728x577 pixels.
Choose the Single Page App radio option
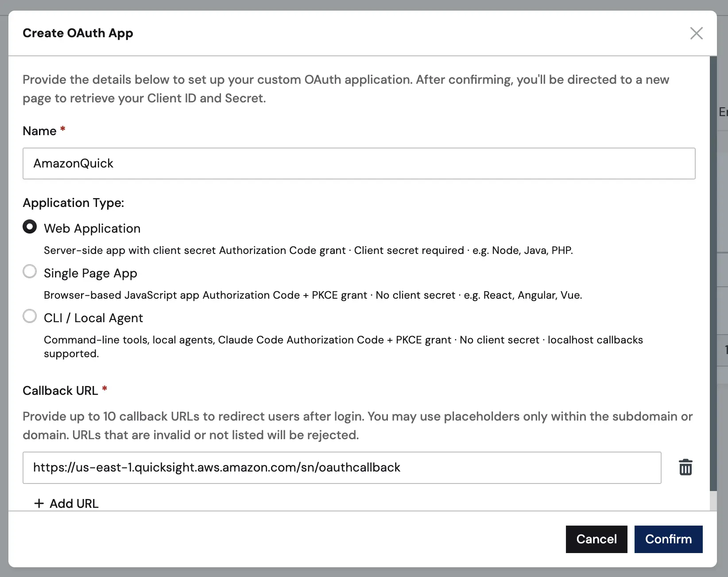tap(30, 271)
